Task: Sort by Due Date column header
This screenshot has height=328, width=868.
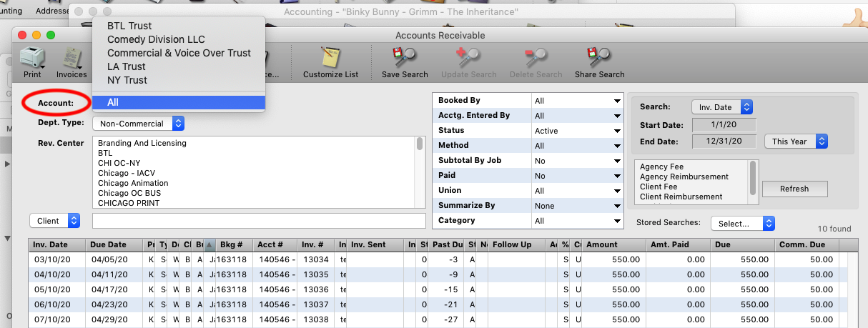Action: pos(115,244)
